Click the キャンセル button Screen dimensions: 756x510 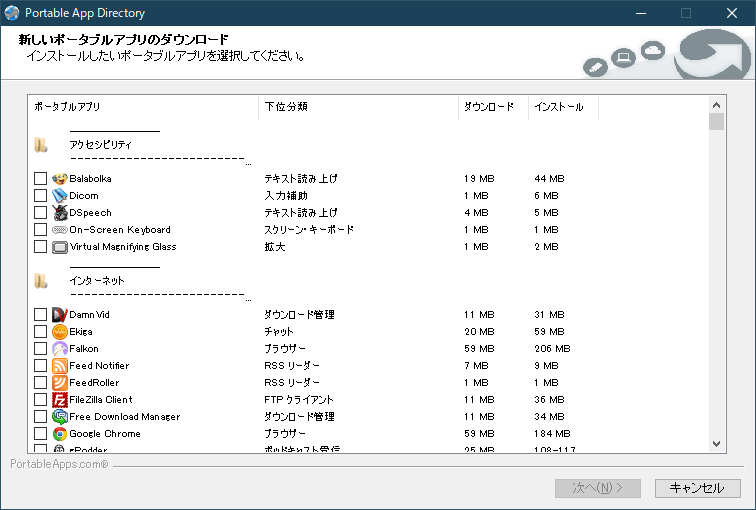pos(698,488)
